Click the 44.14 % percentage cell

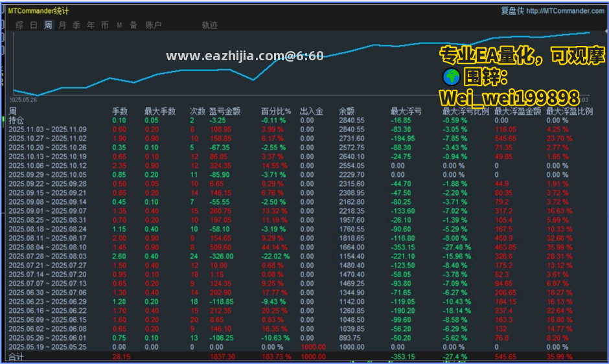274,247
